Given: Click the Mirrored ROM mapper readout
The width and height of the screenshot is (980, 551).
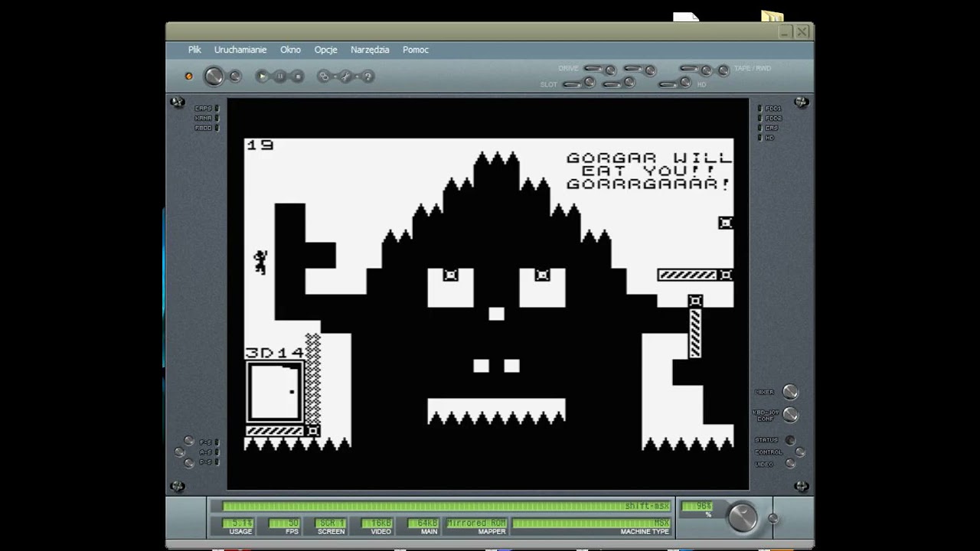Looking at the screenshot, I should pyautogui.click(x=476, y=523).
